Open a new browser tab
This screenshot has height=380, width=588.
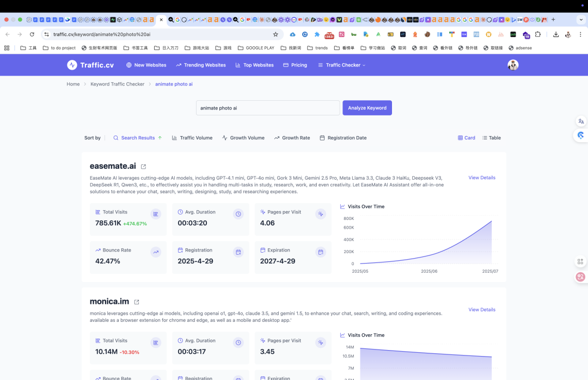coord(553,20)
